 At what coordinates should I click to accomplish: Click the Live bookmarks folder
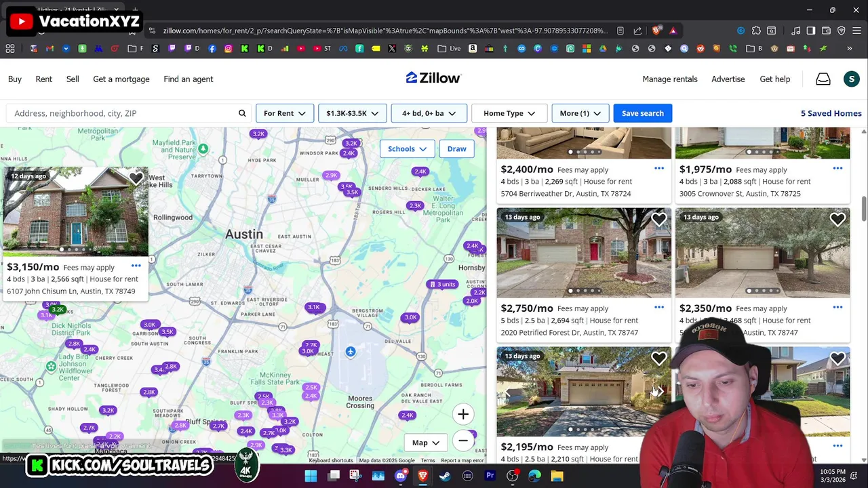(x=449, y=49)
